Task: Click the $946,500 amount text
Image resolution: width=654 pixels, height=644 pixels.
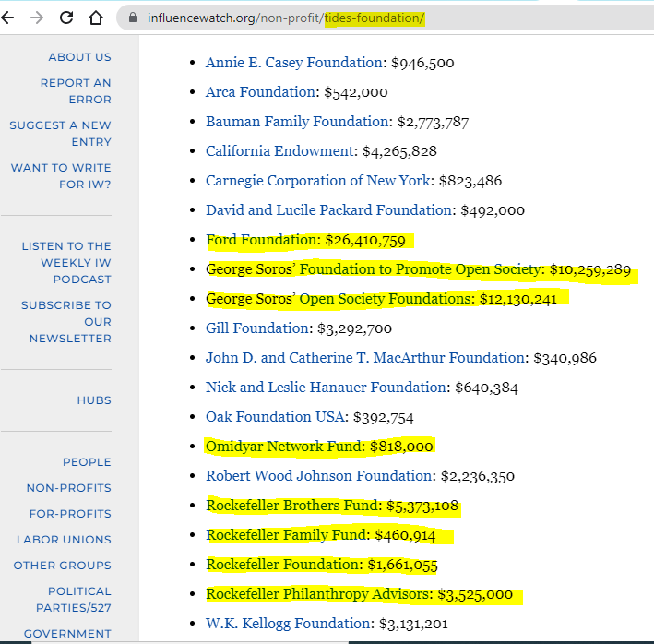Action: pyautogui.click(x=422, y=63)
